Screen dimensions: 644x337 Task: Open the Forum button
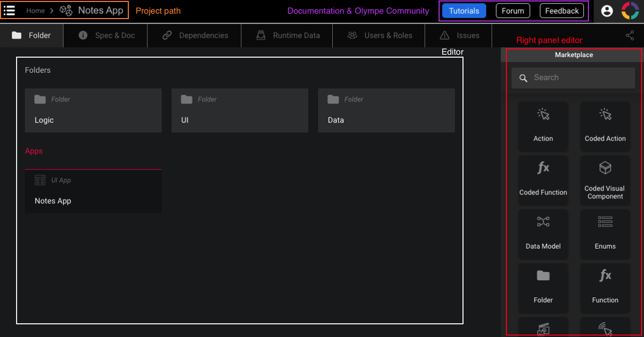[513, 11]
